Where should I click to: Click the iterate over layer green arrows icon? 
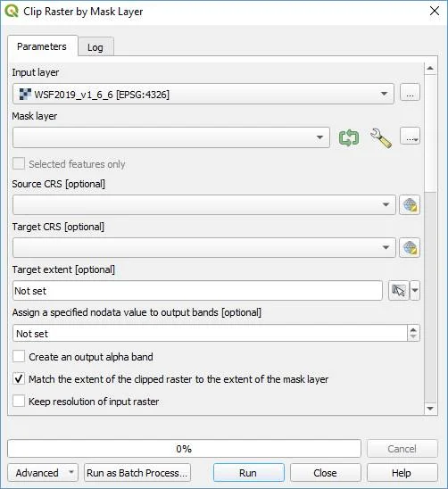348,137
